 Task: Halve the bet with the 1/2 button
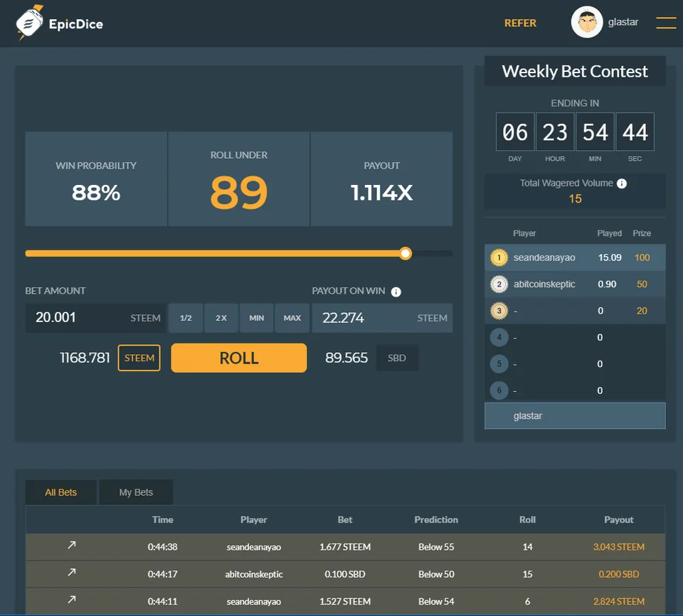(186, 318)
